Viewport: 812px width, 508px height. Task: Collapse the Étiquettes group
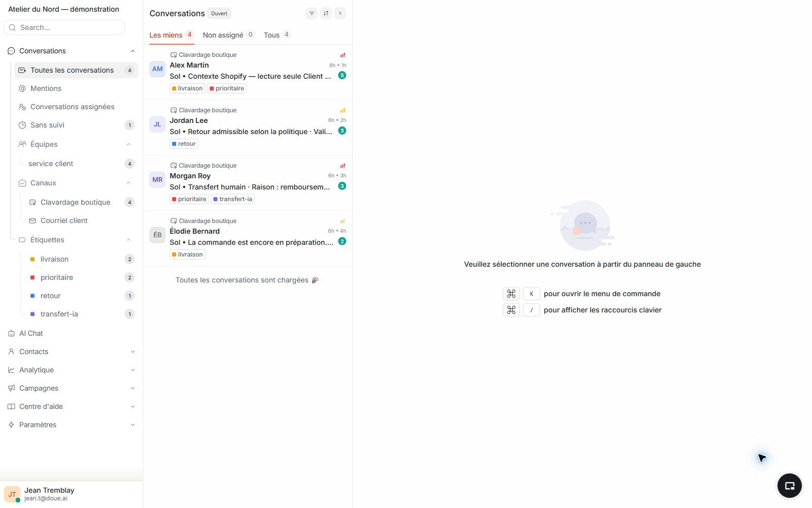(128, 240)
